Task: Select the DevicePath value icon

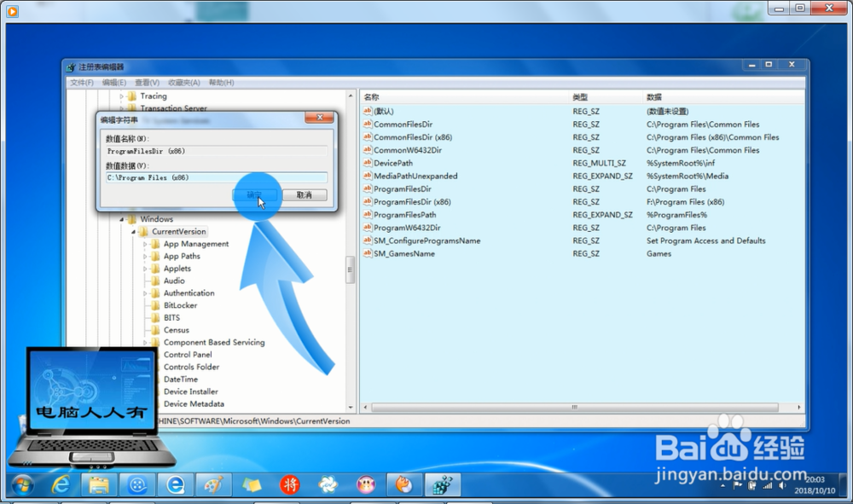Action: 367,163
